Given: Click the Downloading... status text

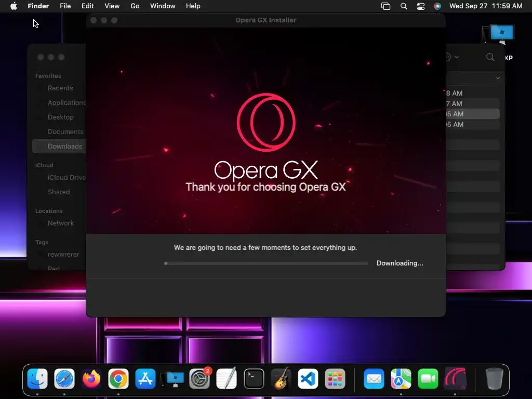Looking at the screenshot, I should coord(400,263).
